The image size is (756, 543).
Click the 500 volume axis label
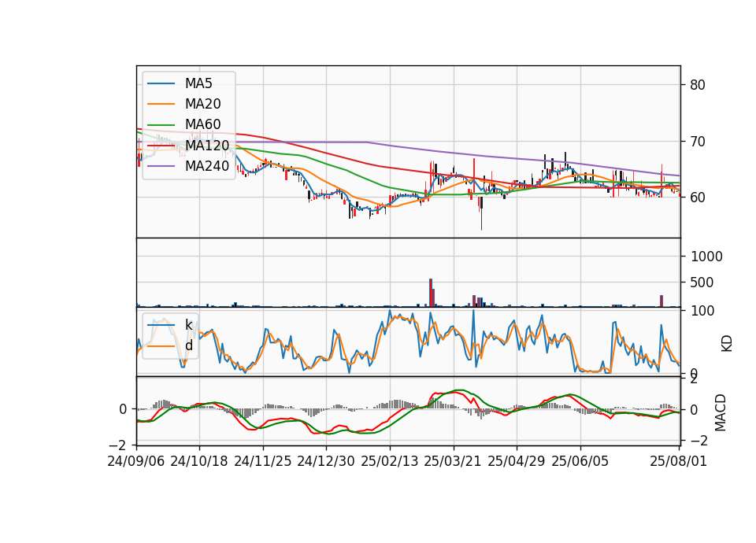[x=702, y=283]
